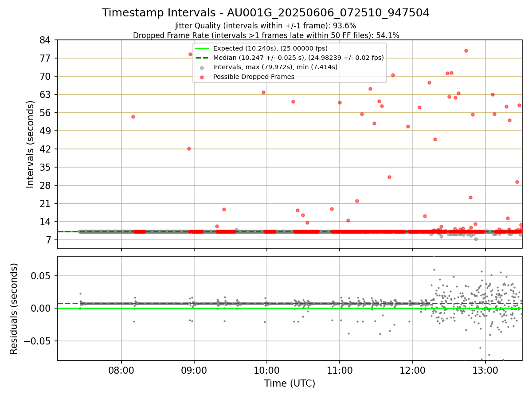Click the '56' y-axis tick label

pyautogui.click(x=46, y=113)
